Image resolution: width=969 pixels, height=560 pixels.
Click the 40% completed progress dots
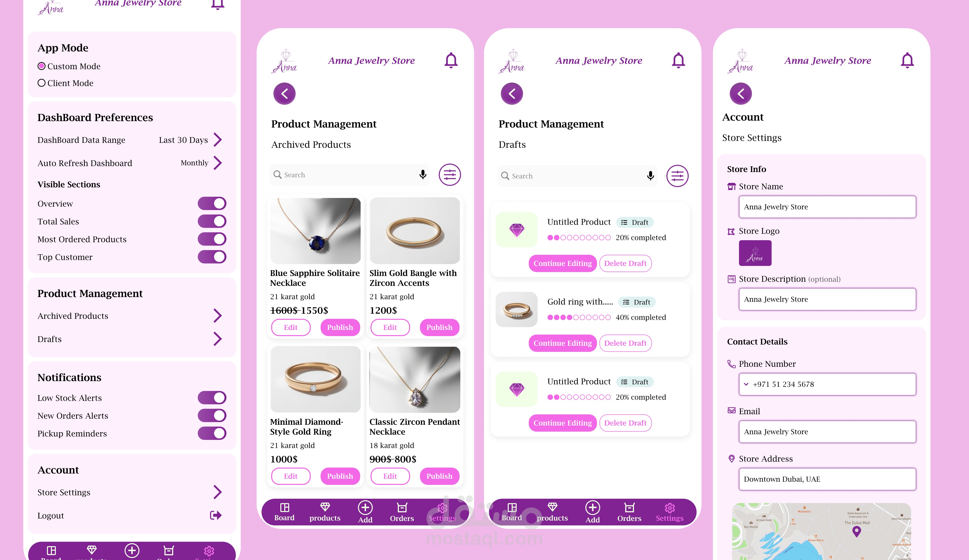(x=579, y=318)
